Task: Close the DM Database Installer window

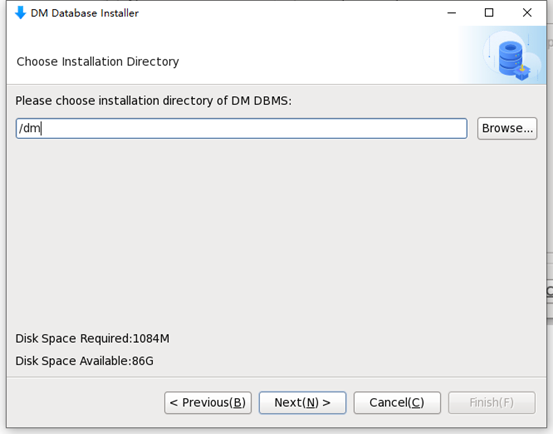Action: pos(527,13)
